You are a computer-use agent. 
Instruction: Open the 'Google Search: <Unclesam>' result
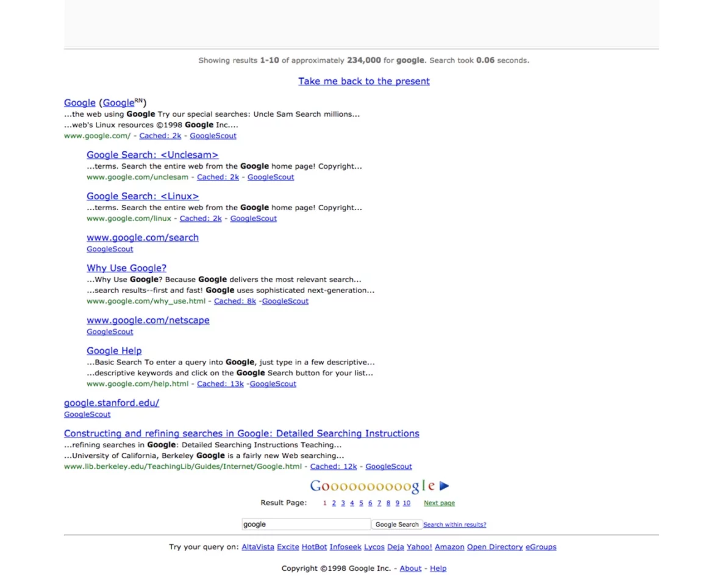click(x=152, y=155)
